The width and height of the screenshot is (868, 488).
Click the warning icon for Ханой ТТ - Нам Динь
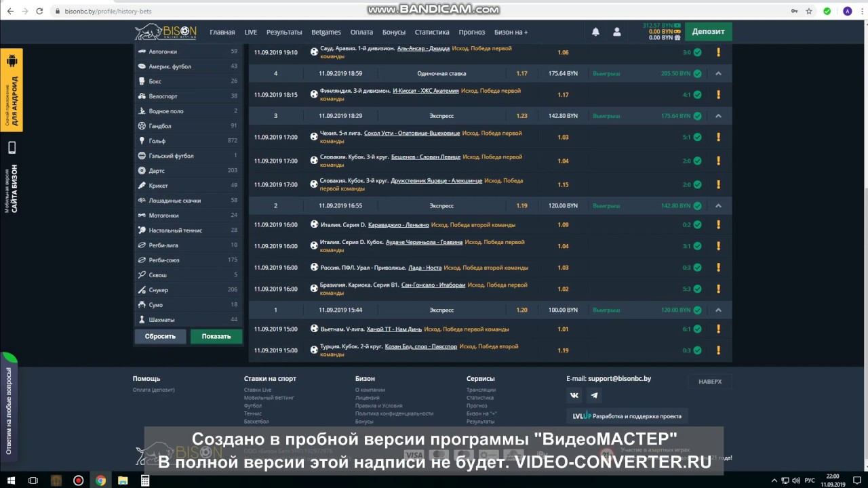tap(718, 329)
